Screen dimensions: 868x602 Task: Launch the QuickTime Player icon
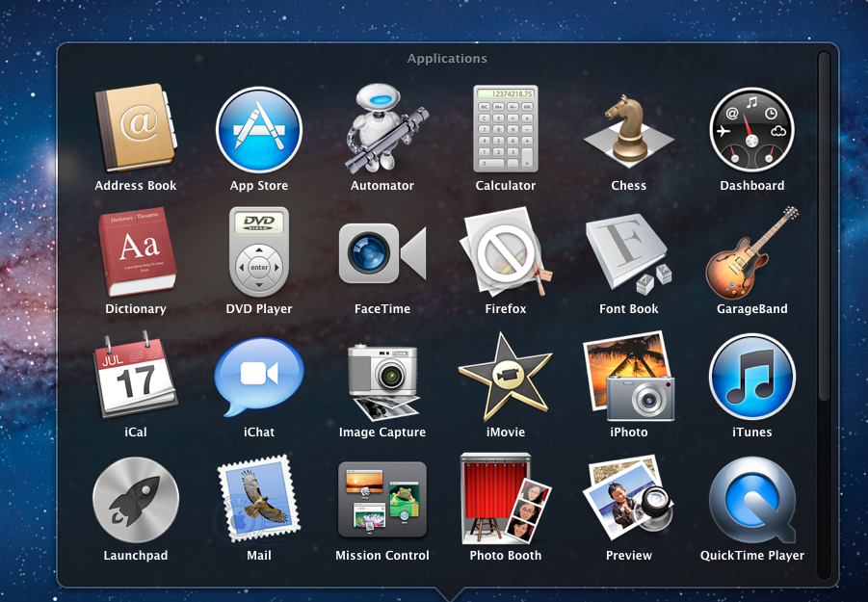point(752,500)
